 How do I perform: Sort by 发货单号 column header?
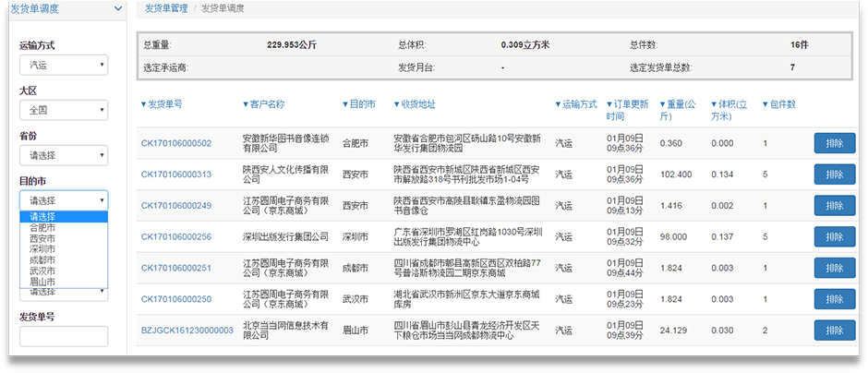pos(166,104)
